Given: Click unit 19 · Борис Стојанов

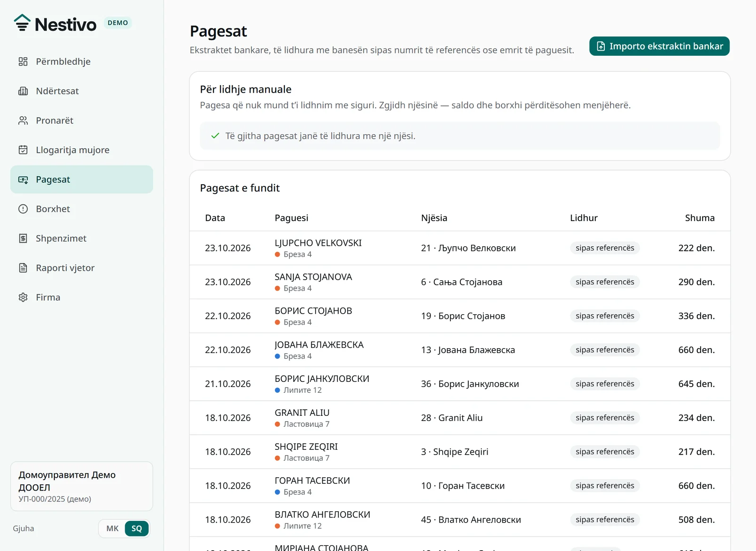Looking at the screenshot, I should pos(463,316).
